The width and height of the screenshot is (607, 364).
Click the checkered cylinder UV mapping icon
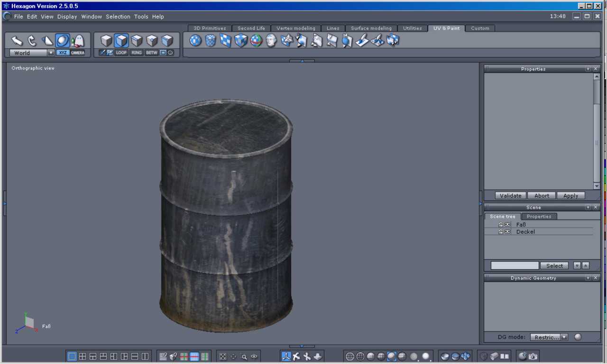[211, 41]
